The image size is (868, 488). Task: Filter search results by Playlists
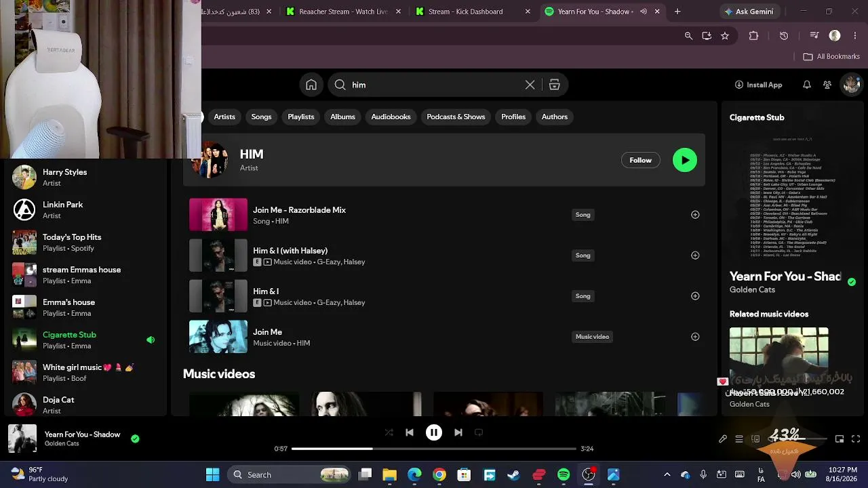[301, 117]
